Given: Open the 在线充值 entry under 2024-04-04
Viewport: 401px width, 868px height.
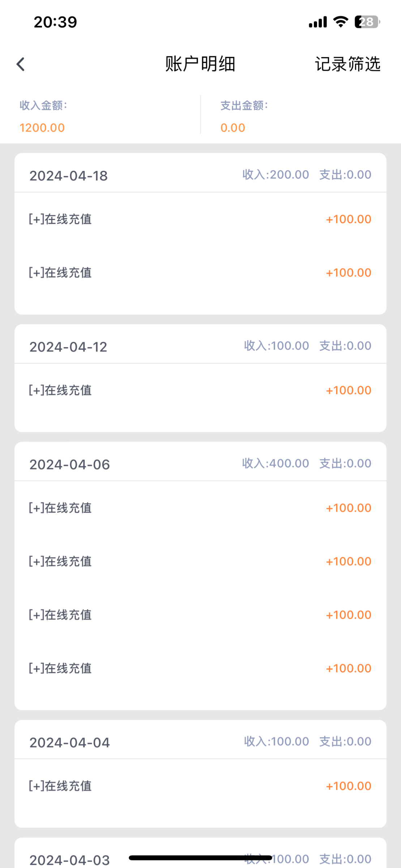Looking at the screenshot, I should coord(200,786).
